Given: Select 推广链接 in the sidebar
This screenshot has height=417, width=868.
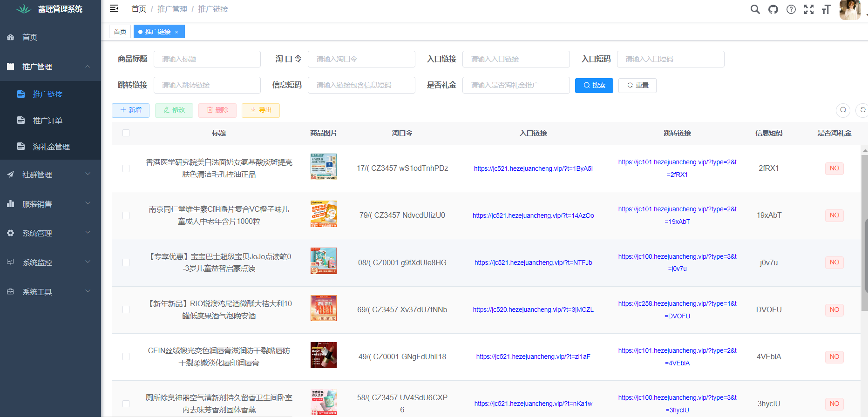Looking at the screenshot, I should (50, 94).
